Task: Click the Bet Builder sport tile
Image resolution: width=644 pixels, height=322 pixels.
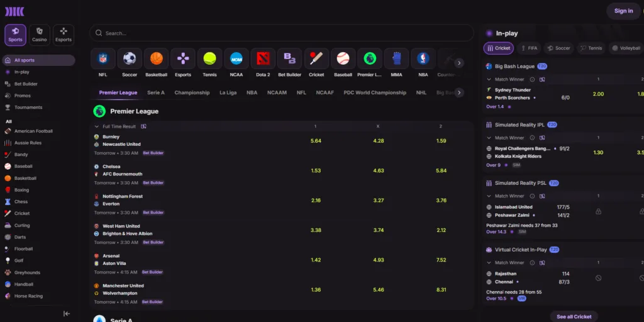Action: tap(289, 58)
